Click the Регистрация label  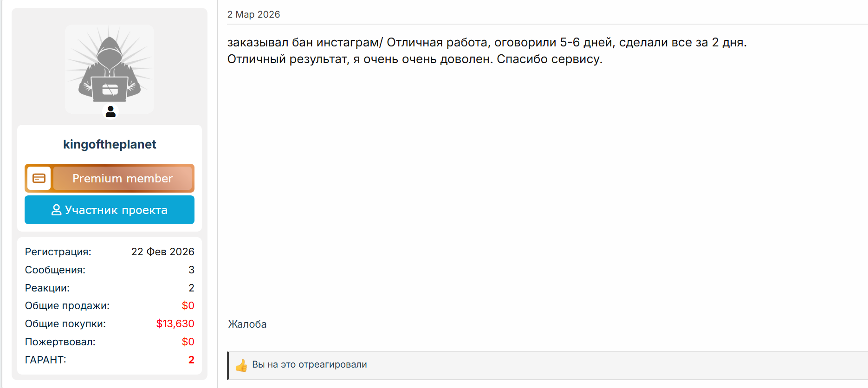[x=58, y=252]
